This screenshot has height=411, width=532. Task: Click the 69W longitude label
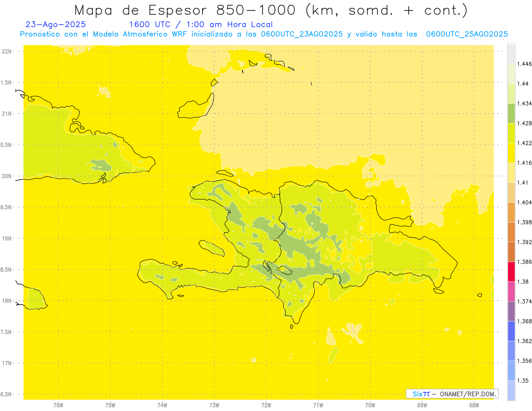422,405
